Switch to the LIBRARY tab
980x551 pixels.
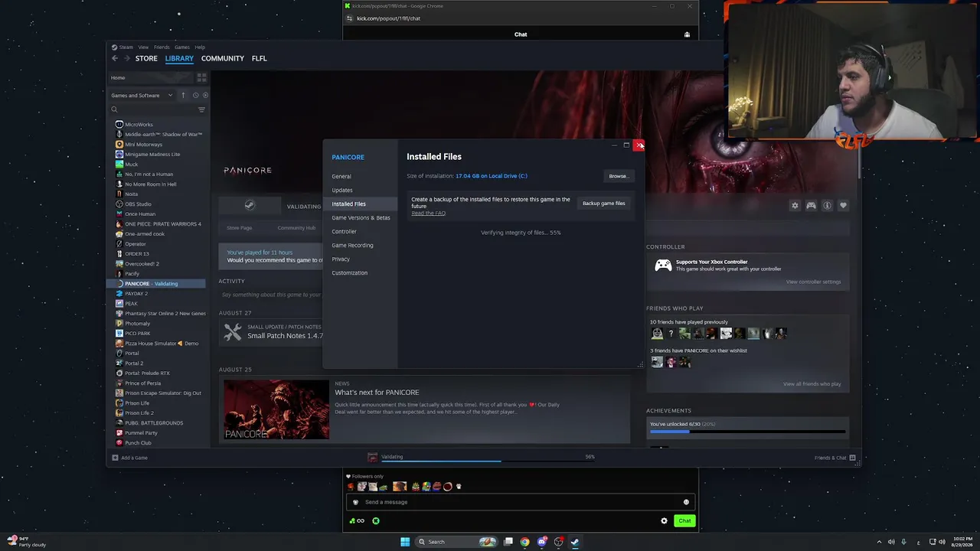click(179, 58)
